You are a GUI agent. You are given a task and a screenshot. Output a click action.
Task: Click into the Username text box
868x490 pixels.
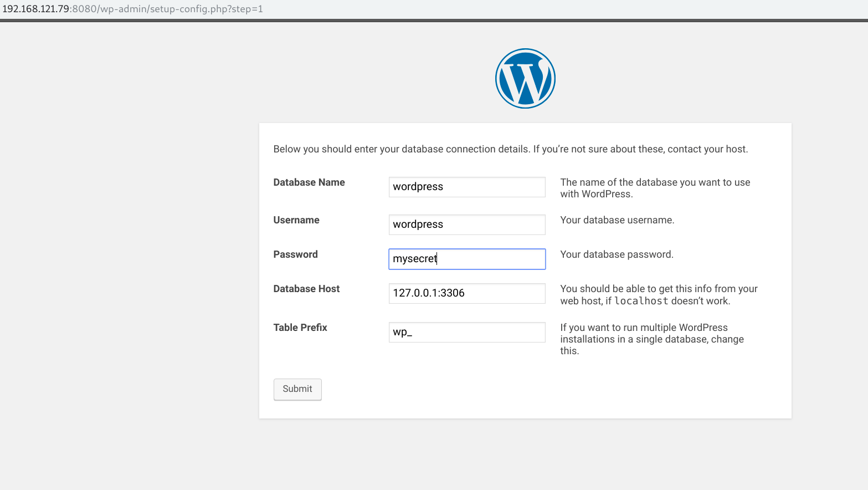[466, 224]
